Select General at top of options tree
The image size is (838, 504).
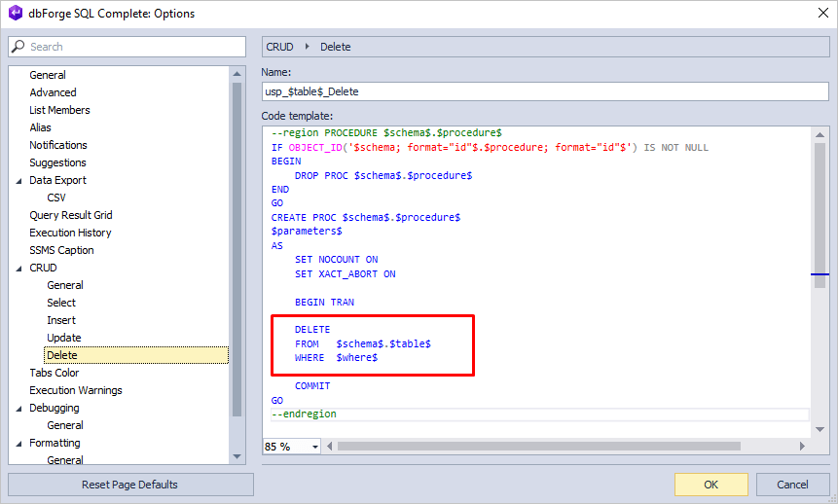click(48, 75)
